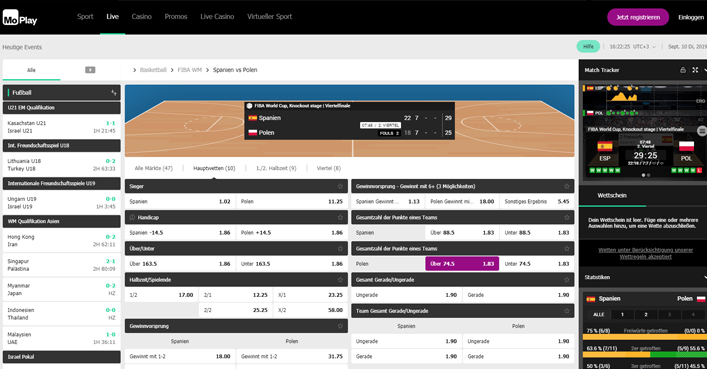Click Poland flag in Match Tracker
Viewport: 707px width, 369px height.
(x=686, y=146)
